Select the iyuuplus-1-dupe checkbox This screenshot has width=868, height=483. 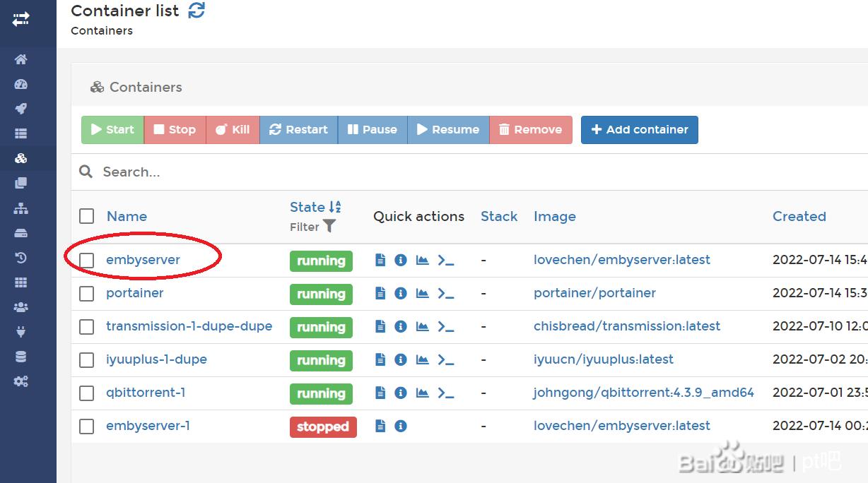(87, 360)
